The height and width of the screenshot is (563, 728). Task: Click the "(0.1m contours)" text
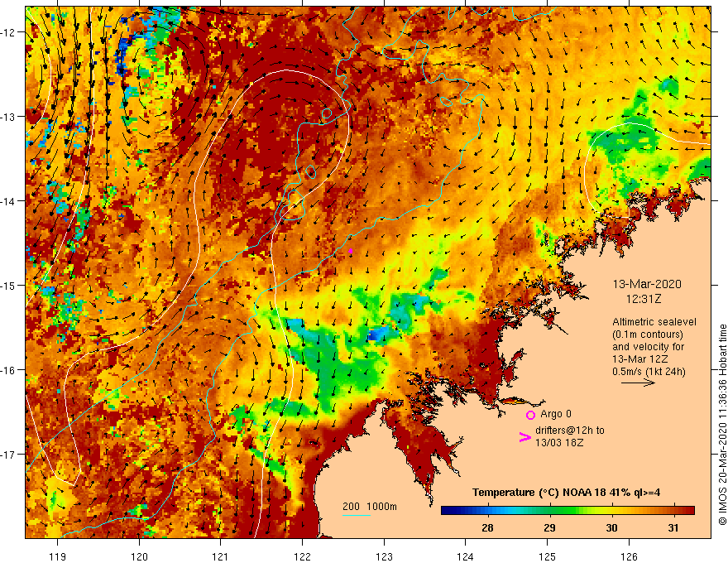[x=648, y=334]
